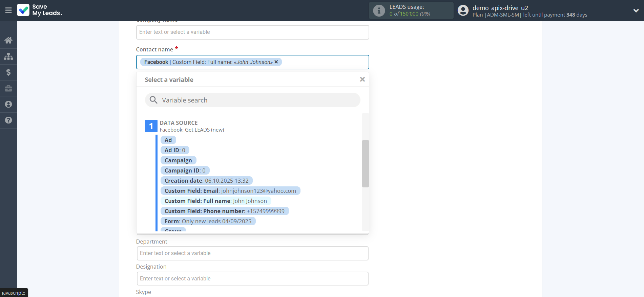Select the Custom Field: Phone number variable

[224, 211]
